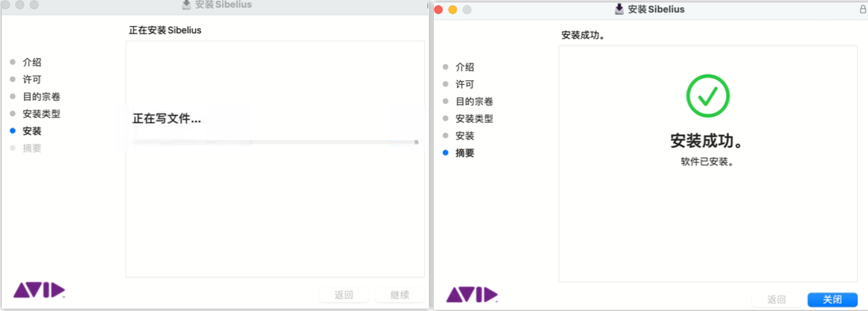The width and height of the screenshot is (868, 311).
Task: Click the blue bullet beside 摘要 in the right window
Action: pyautogui.click(x=446, y=153)
